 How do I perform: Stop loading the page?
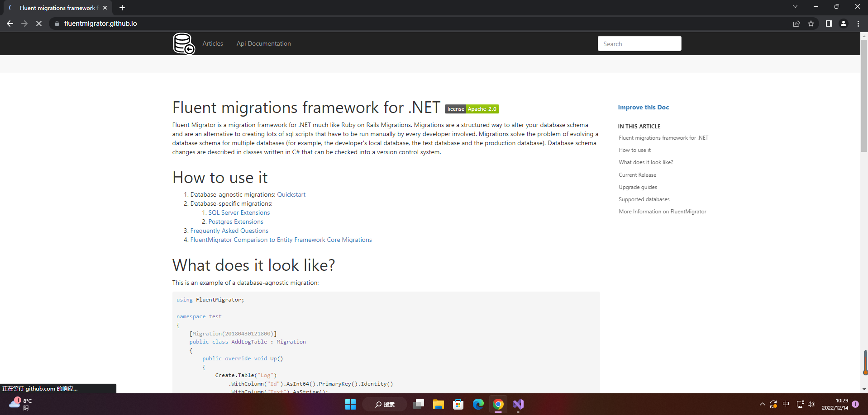pos(39,24)
